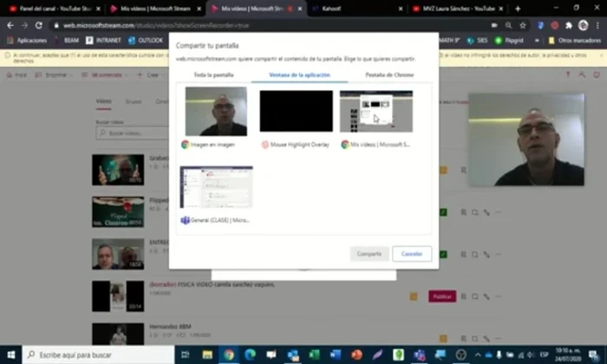
Task: Open Otros marcadores bookmarks folder
Action: tap(575, 40)
